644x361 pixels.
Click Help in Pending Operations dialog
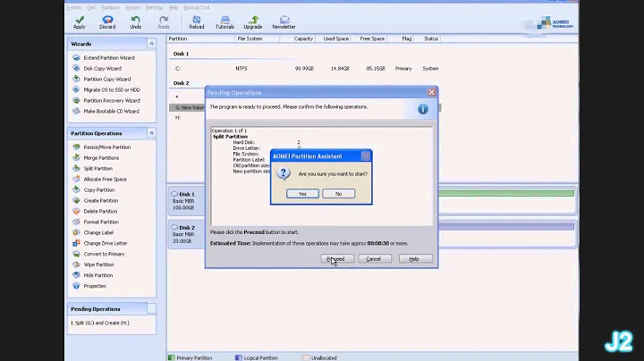click(415, 259)
